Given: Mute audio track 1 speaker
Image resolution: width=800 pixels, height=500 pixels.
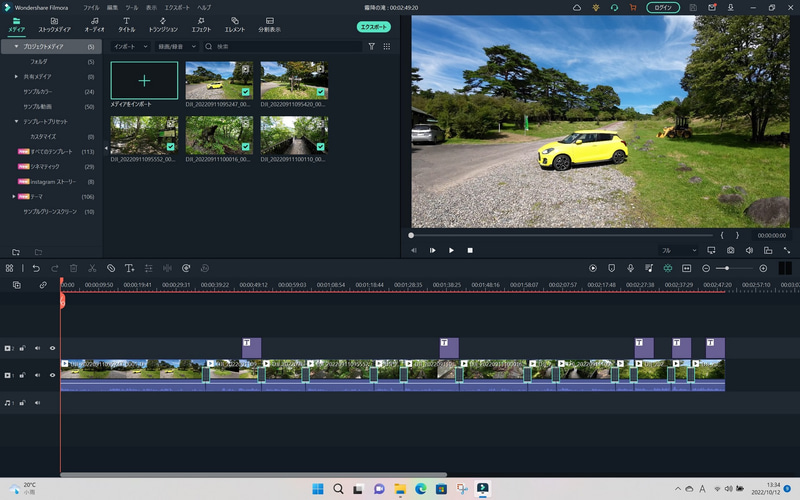Looking at the screenshot, I should (37, 403).
